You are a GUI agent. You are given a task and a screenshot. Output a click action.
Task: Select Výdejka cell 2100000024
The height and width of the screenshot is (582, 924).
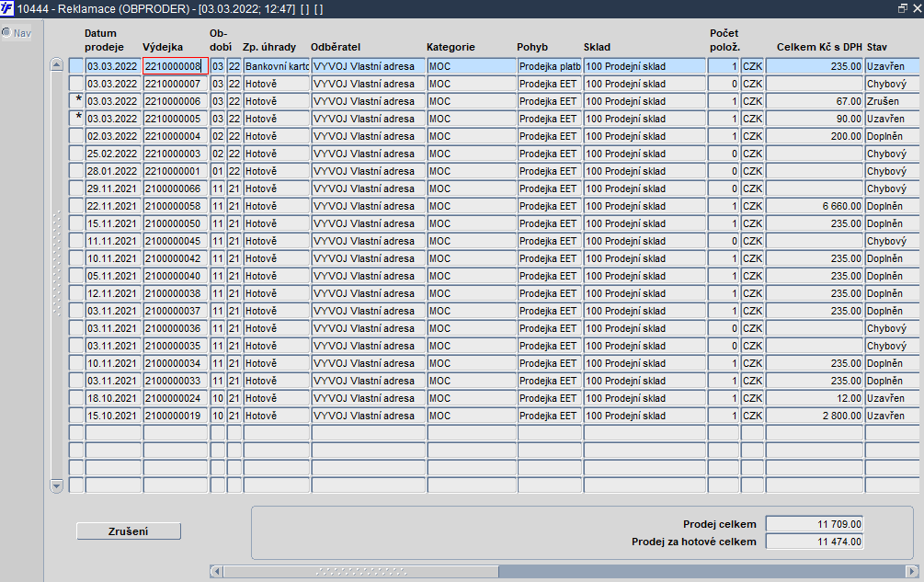tap(175, 398)
